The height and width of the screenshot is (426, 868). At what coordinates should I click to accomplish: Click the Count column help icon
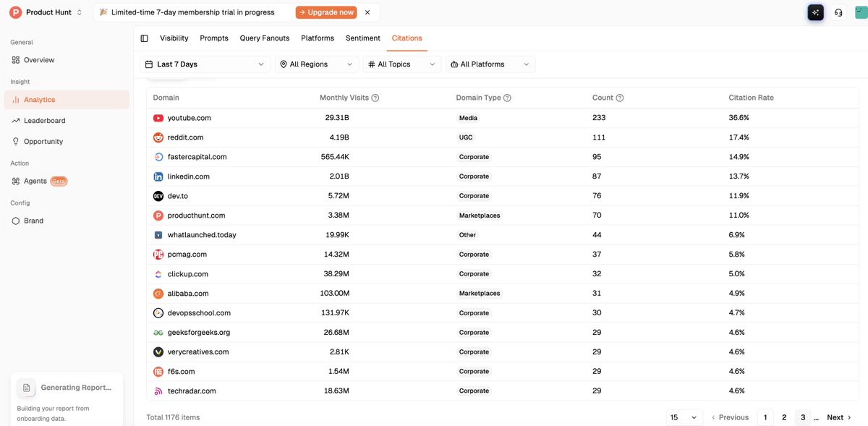(x=620, y=98)
